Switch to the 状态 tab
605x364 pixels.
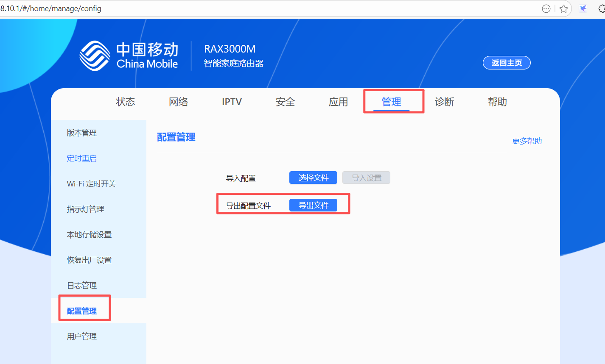pos(125,102)
